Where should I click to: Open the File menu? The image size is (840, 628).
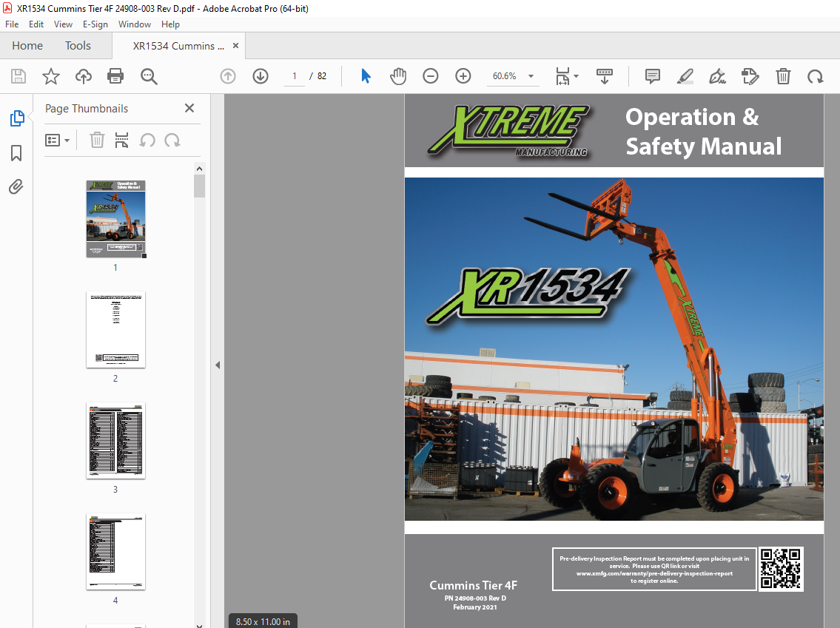(x=12, y=24)
